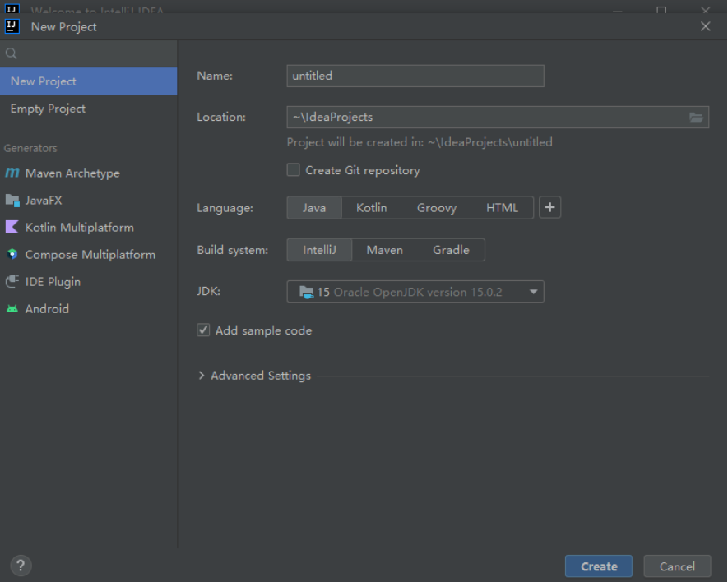Select Java language option

pos(314,208)
